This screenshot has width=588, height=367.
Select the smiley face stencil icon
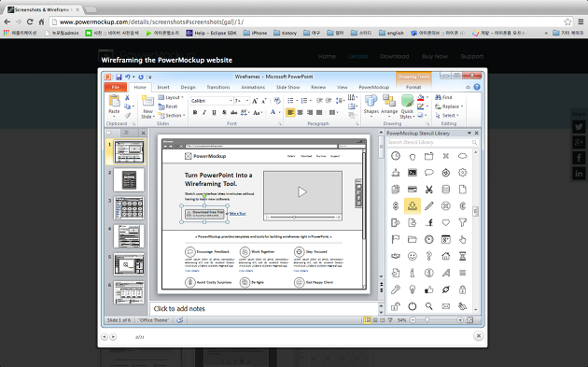pyautogui.click(x=413, y=256)
